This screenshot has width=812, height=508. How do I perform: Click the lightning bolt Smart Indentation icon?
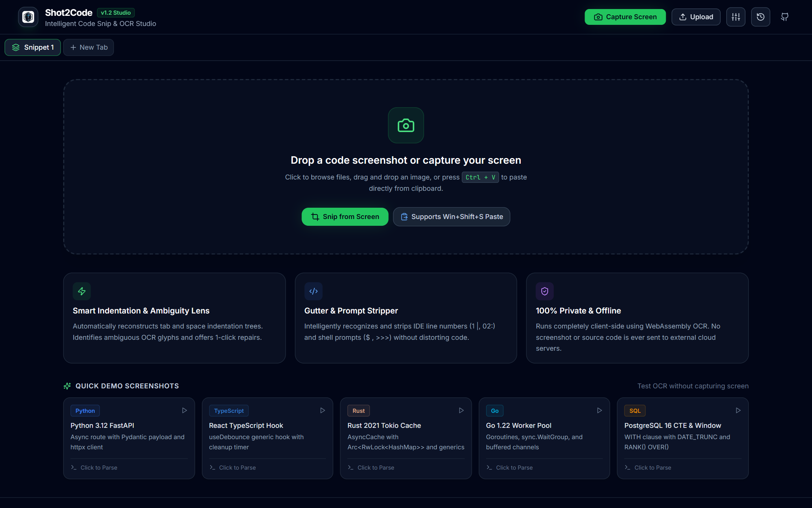pos(82,291)
